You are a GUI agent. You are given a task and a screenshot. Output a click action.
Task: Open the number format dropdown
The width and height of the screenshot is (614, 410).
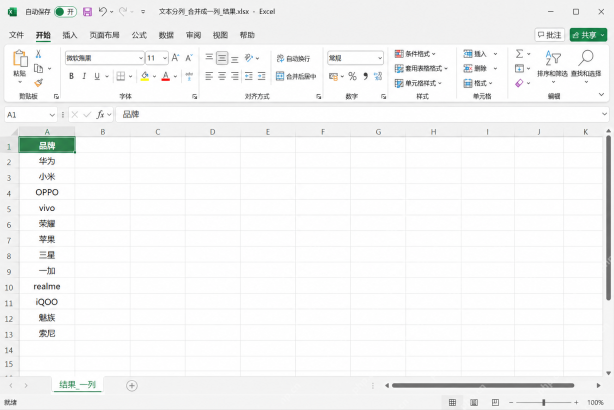click(x=379, y=58)
